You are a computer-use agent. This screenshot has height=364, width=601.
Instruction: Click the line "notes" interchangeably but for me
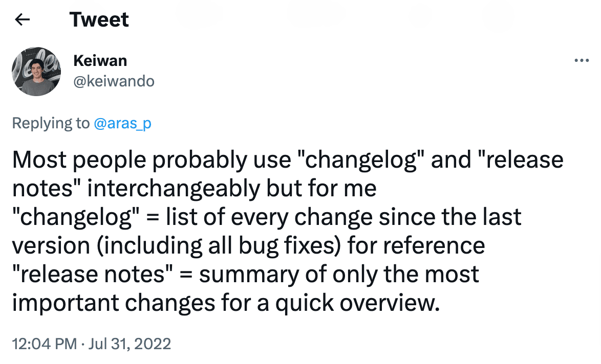(195, 189)
